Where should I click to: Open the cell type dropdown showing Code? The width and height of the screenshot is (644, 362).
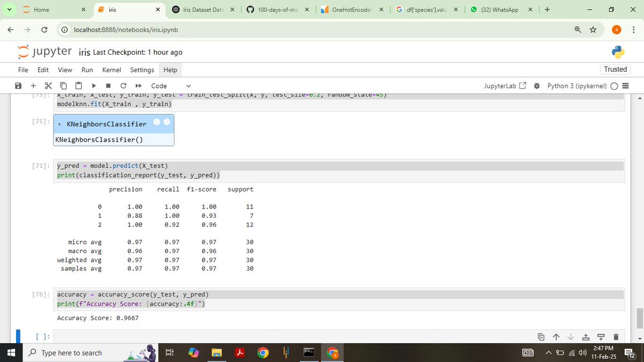(171, 86)
